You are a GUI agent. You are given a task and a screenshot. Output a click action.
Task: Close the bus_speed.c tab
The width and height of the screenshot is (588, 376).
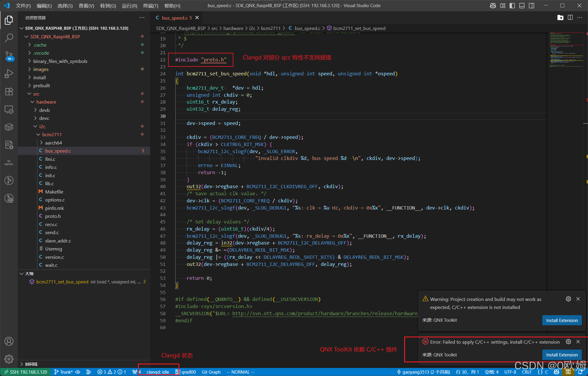click(197, 18)
